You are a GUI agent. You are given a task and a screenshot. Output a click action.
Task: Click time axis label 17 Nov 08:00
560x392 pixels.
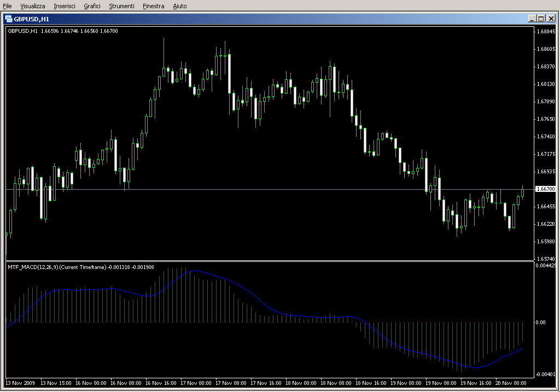coord(231,383)
